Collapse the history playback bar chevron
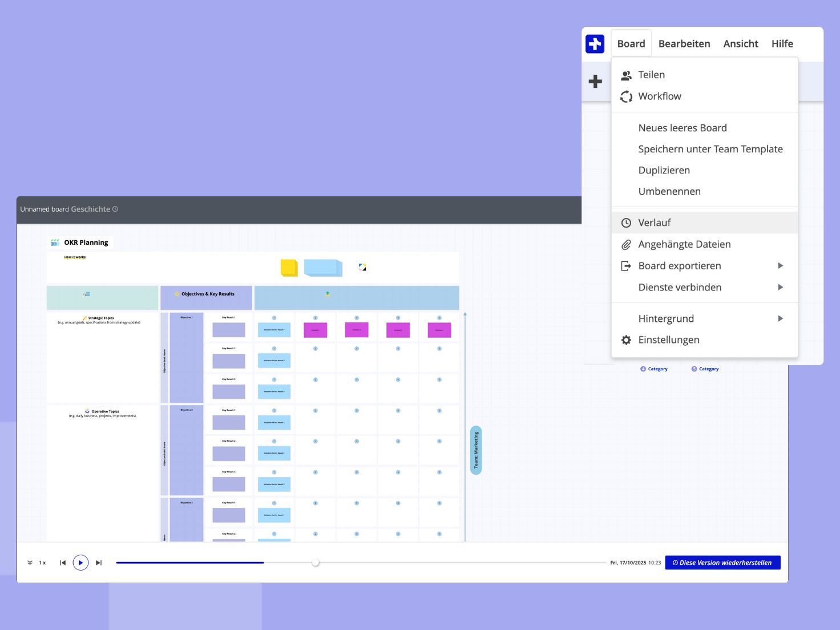The width and height of the screenshot is (840, 630). click(x=30, y=563)
